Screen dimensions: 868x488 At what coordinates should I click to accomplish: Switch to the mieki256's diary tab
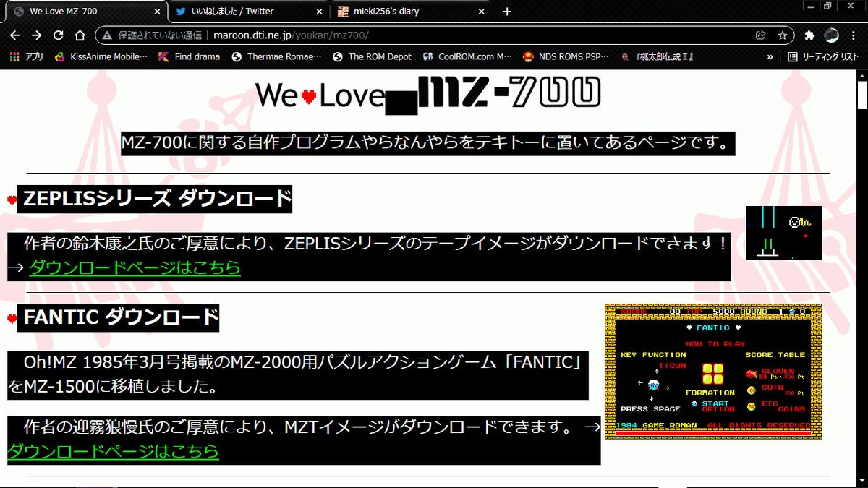click(410, 12)
